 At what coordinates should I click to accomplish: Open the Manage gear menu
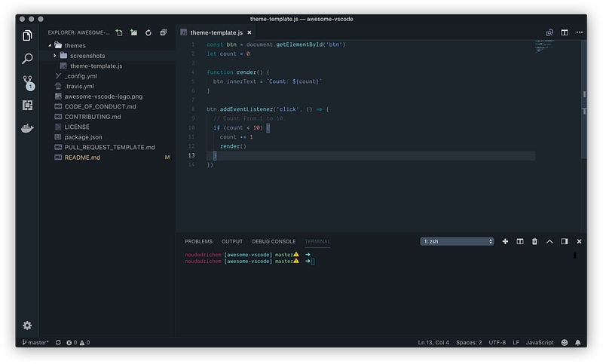(27, 326)
